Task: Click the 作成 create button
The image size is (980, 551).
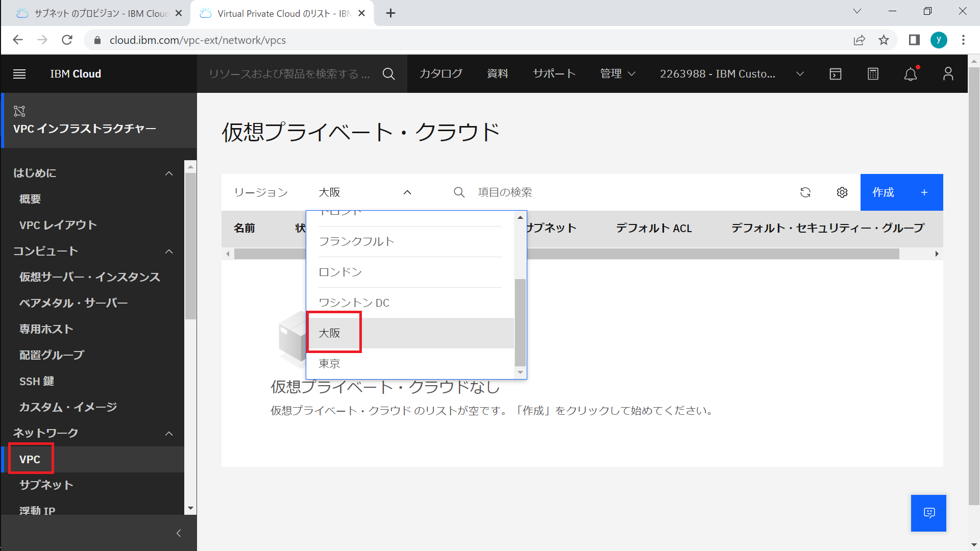Action: [x=901, y=192]
